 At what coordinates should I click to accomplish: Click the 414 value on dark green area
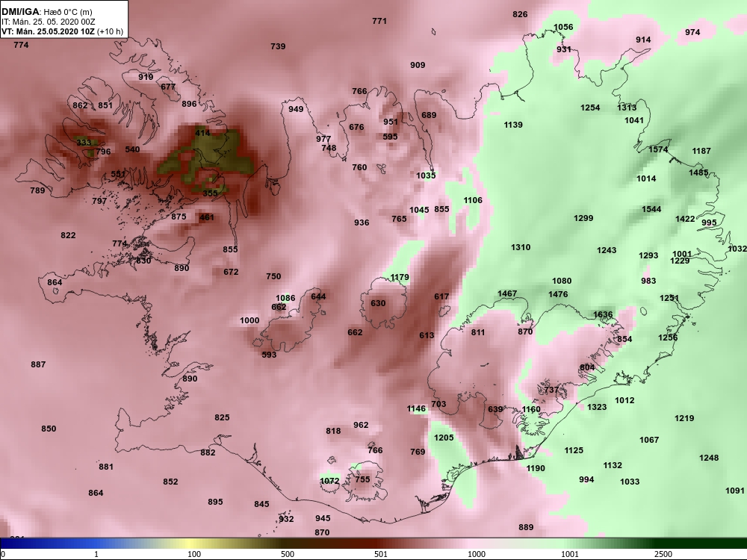click(202, 133)
